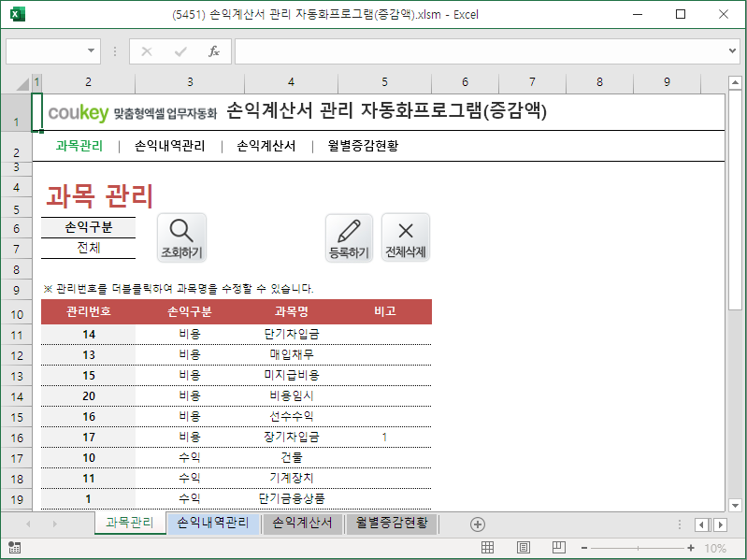Viewport: 747px width, 560px height.
Task: Click the 등록하기 pencil button
Action: [349, 237]
